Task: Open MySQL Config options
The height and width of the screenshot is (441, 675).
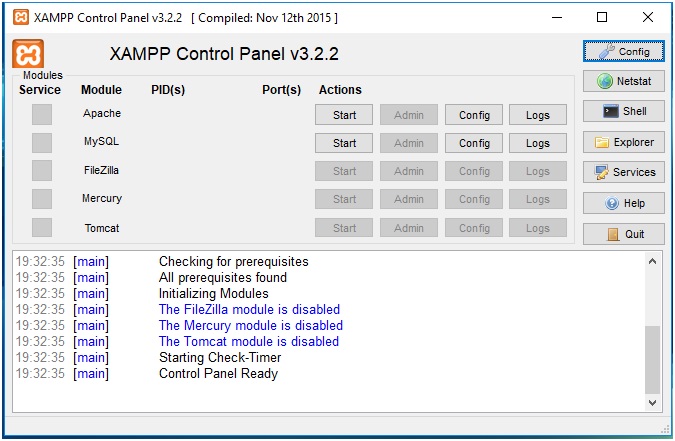Action: tap(474, 143)
